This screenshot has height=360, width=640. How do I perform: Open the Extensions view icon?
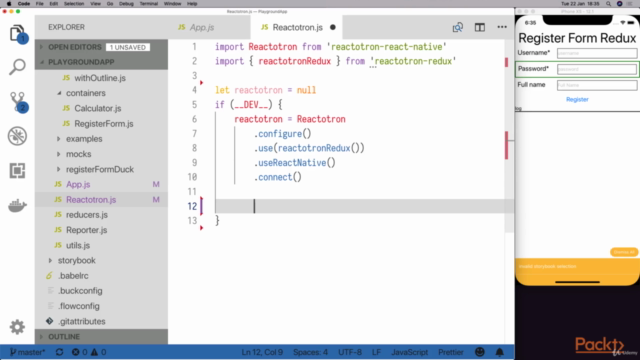coord(17,171)
